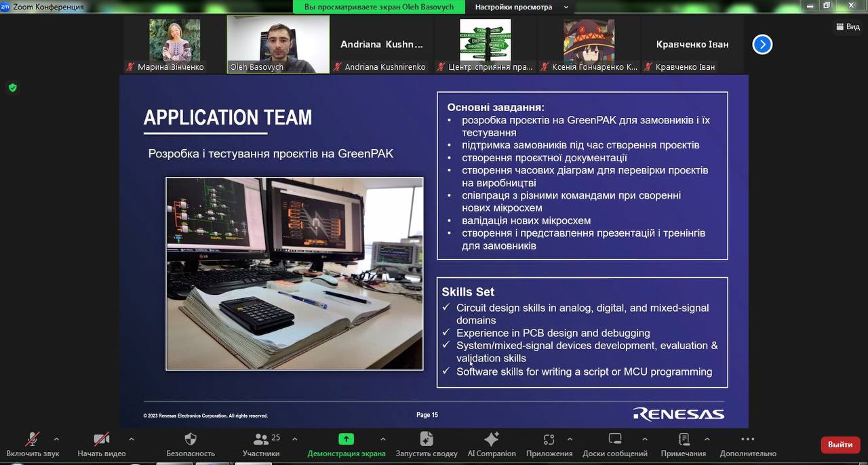Screen dimensions: 868x465
Task: Open the Приложения apps icon
Action: 549,439
